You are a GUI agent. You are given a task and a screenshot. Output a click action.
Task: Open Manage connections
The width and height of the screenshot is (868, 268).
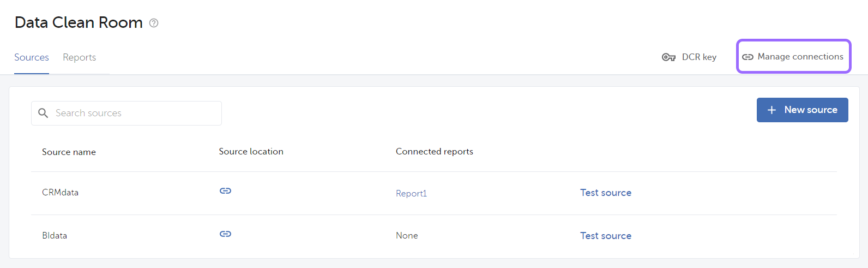[793, 56]
